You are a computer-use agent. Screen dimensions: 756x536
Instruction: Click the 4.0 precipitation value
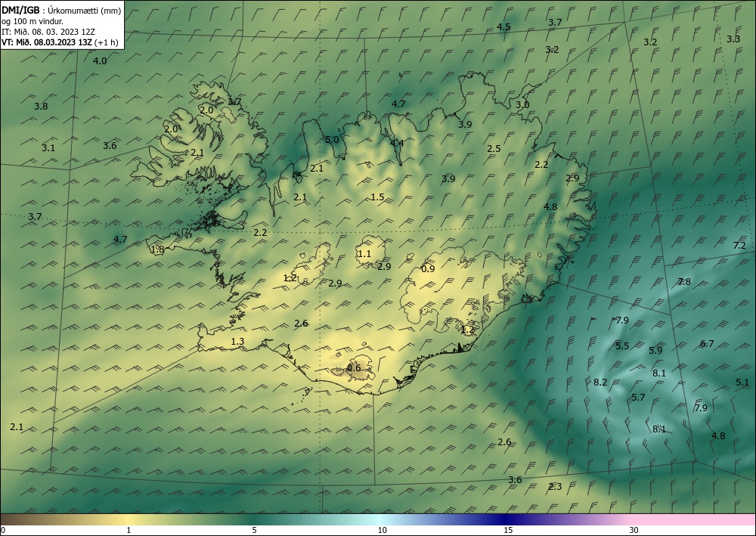pos(100,61)
